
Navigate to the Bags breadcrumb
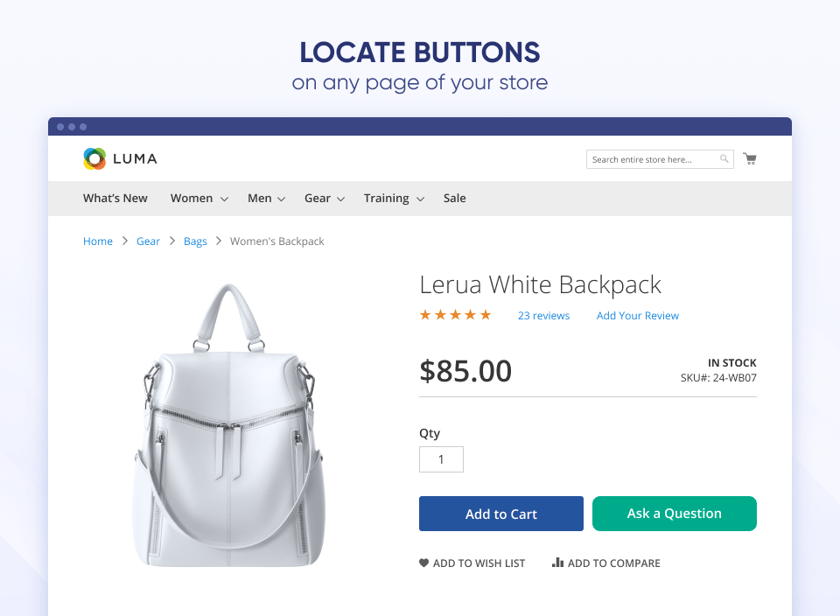195,241
